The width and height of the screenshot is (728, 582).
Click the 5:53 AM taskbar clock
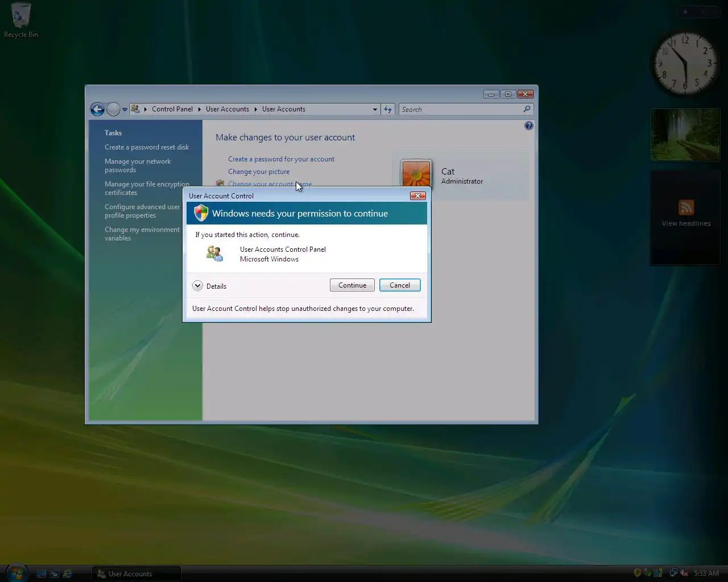pos(706,573)
